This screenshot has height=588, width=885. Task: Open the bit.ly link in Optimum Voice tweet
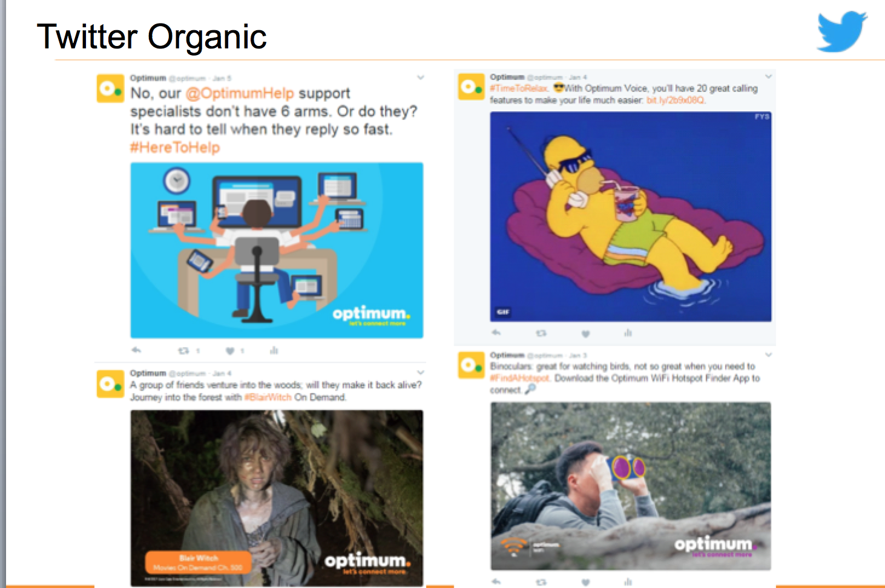[675, 100]
